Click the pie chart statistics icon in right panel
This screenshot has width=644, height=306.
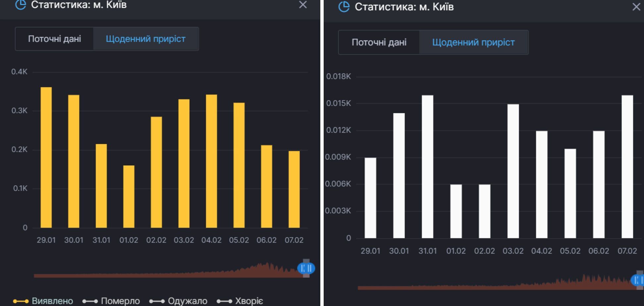point(344,7)
